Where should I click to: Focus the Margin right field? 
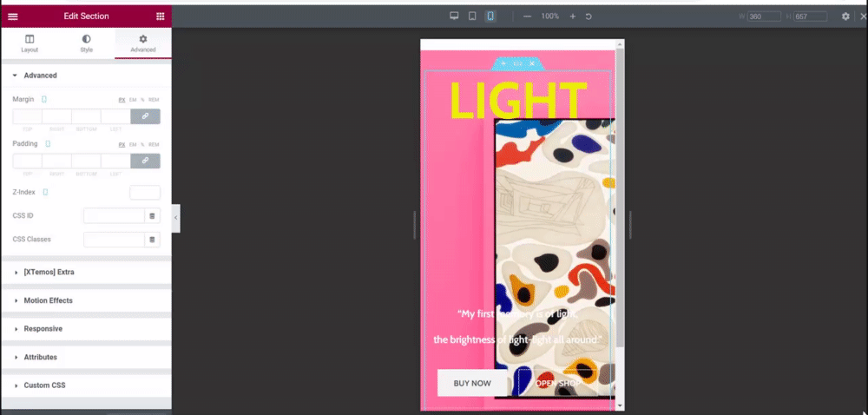[x=57, y=116]
